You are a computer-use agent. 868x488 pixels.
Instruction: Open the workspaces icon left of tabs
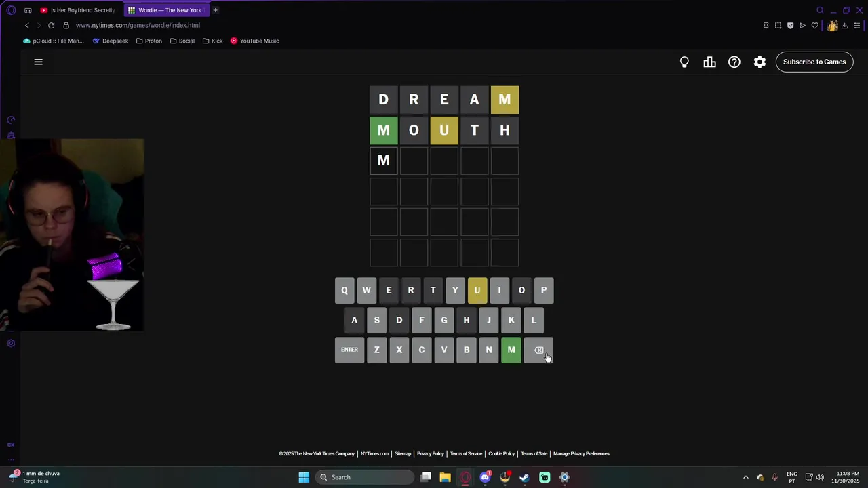[x=28, y=10]
